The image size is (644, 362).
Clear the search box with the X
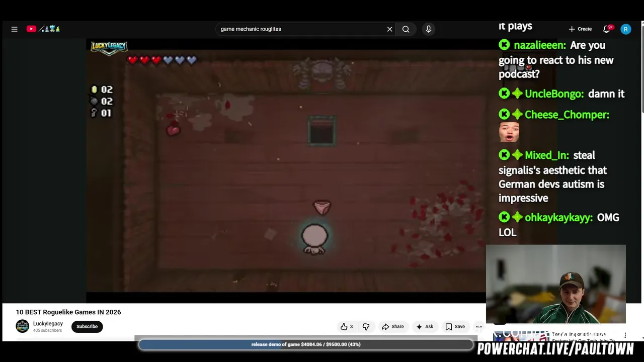[389, 29]
